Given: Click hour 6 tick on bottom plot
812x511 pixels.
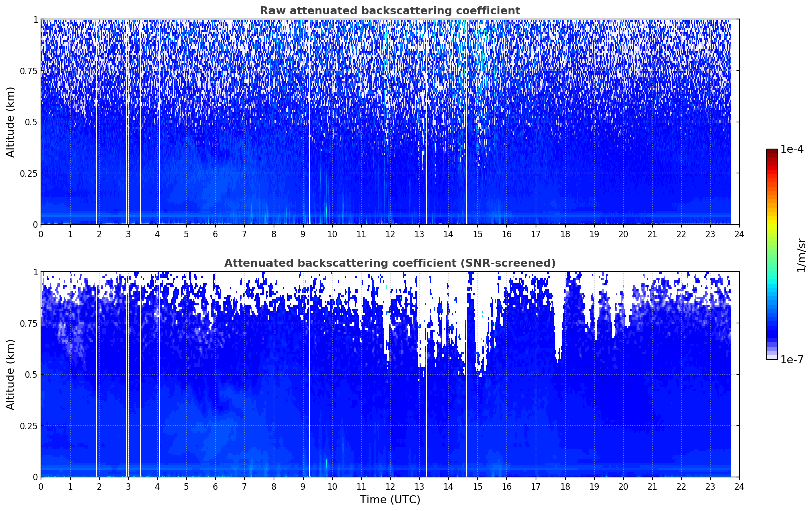Looking at the screenshot, I should coord(215,486).
